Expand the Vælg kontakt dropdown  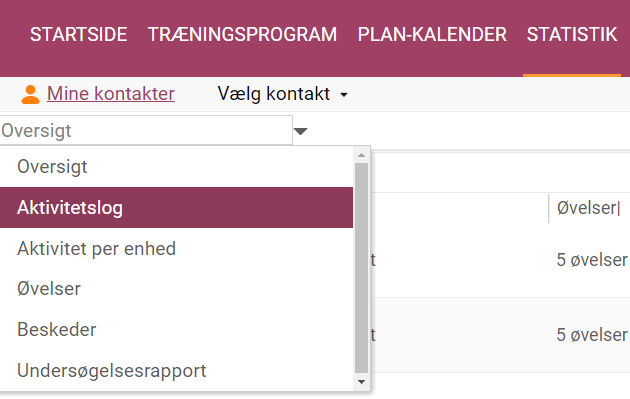[282, 94]
